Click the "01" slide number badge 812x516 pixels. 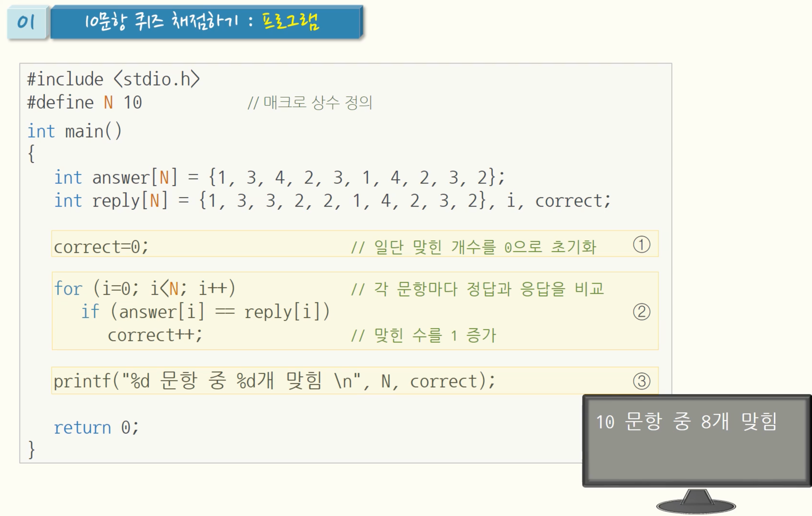click(27, 22)
